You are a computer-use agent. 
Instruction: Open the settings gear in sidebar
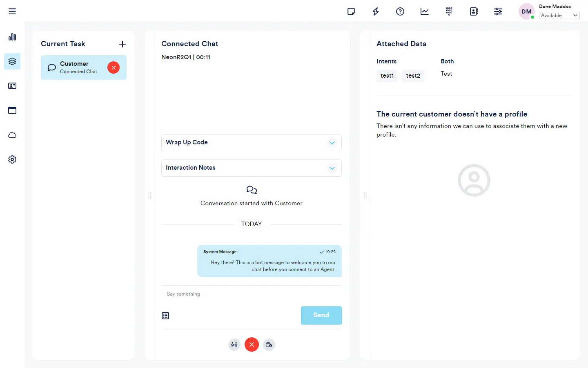coord(12,159)
